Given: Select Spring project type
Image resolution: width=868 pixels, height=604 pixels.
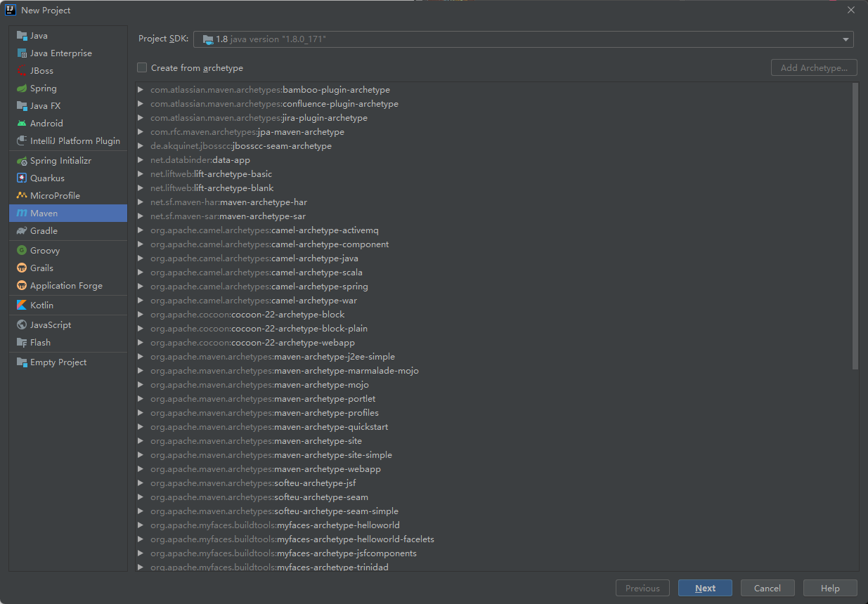Looking at the screenshot, I should 68,88.
